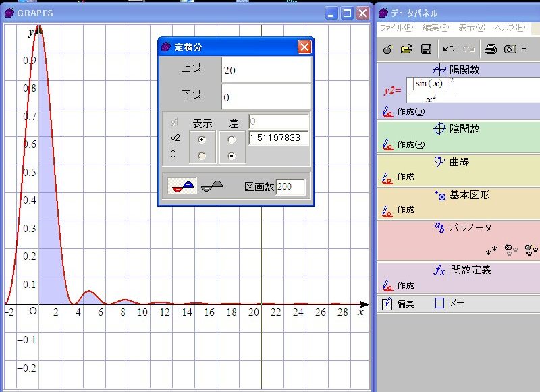Open a file with the folder icon
This screenshot has width=540, height=392.
(x=406, y=49)
